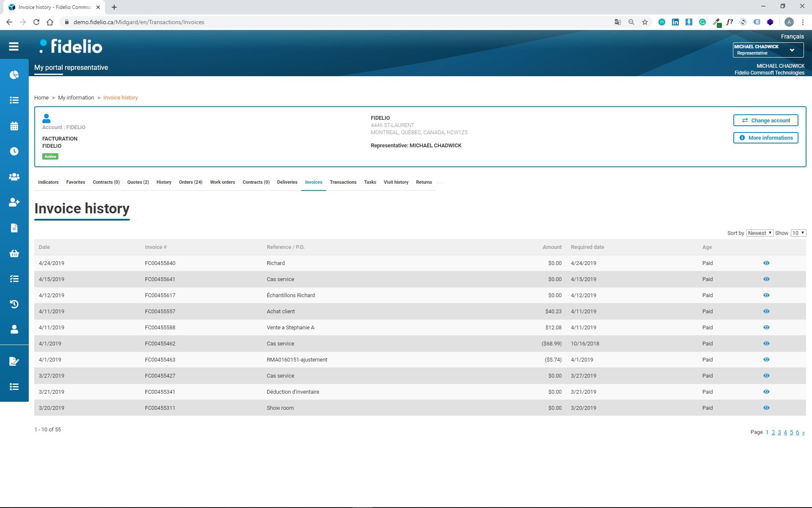Click the Change account button
Viewport: 812px width, 508px height.
(765, 120)
